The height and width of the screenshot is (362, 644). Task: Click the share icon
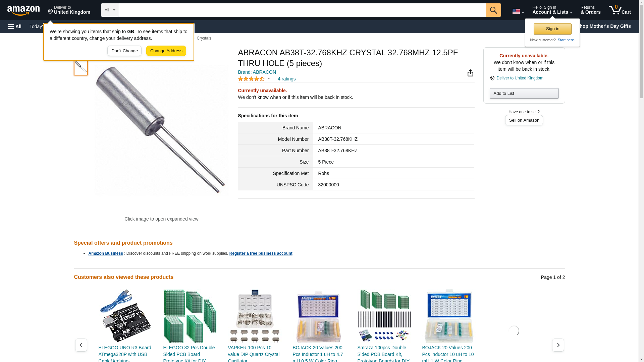470,73
